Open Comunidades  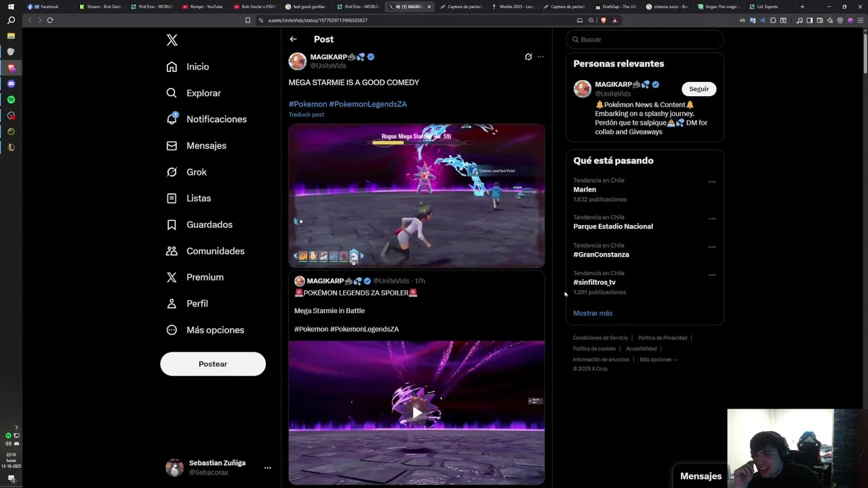(205, 251)
